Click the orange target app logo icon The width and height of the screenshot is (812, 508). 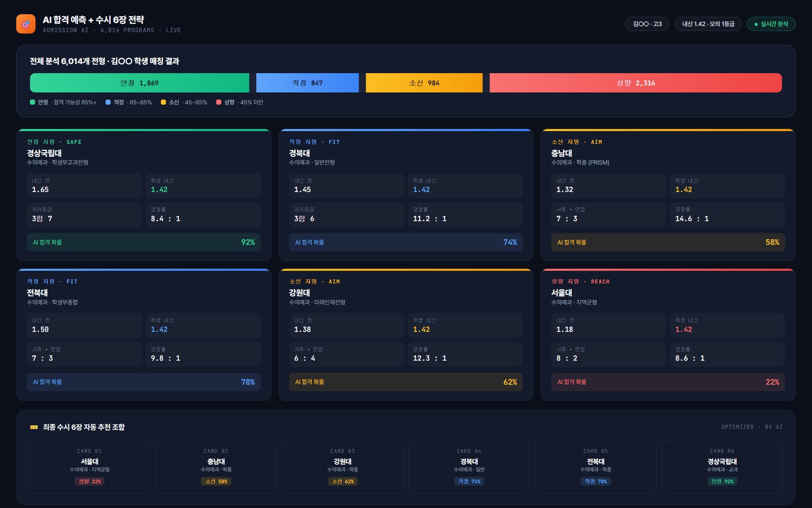coord(26,24)
